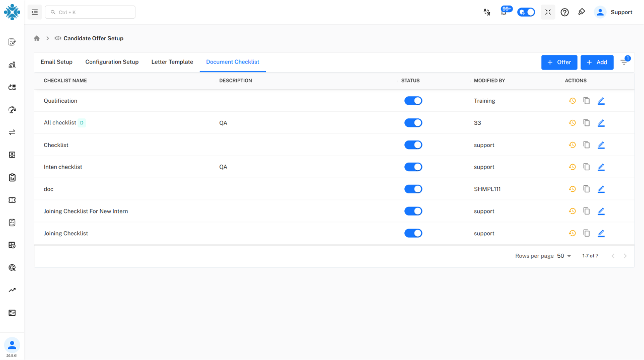The width and height of the screenshot is (644, 360).
Task: Open the swap arrows sidebar icon
Action: [x=12, y=132]
